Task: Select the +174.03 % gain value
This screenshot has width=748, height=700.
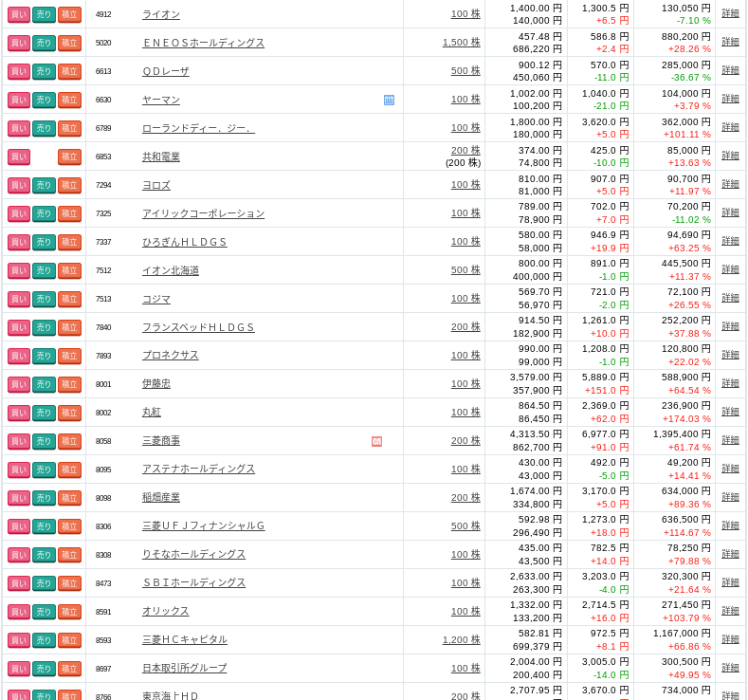Action: point(686,419)
